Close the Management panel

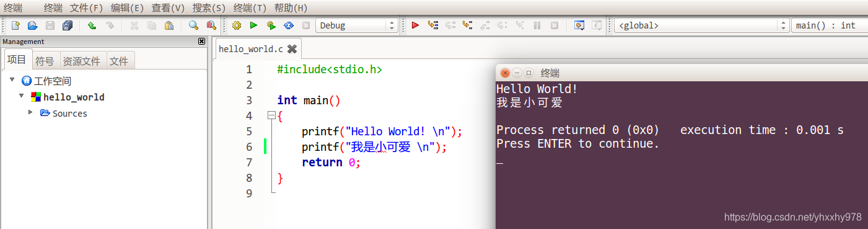pos(201,41)
